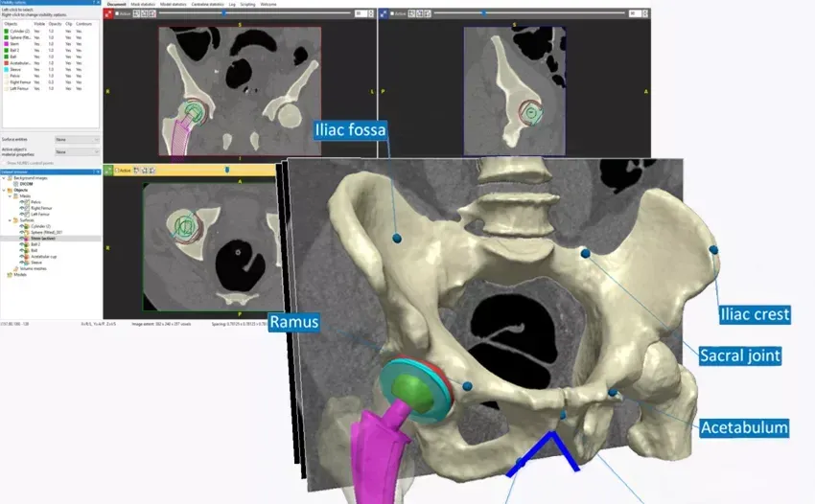Viewport: 815px width, 504px height.
Task: Click the Ramus annotation label
Action: [x=294, y=322]
